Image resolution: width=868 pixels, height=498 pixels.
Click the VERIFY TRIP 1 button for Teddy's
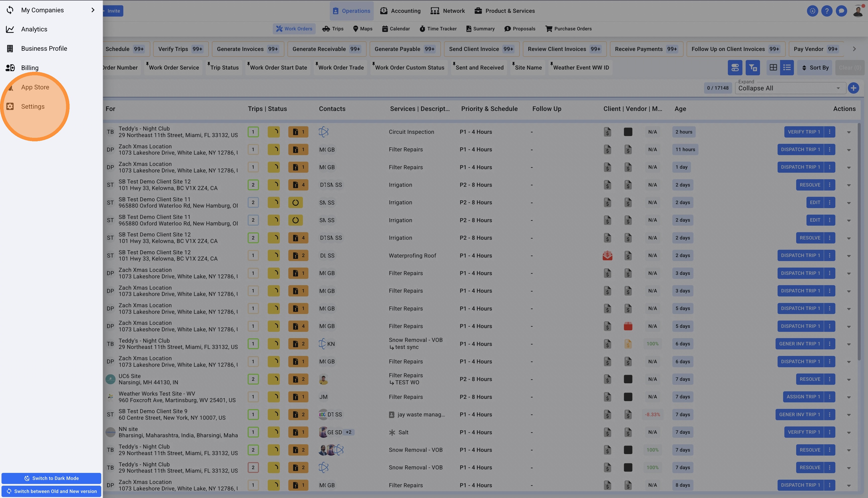(804, 132)
